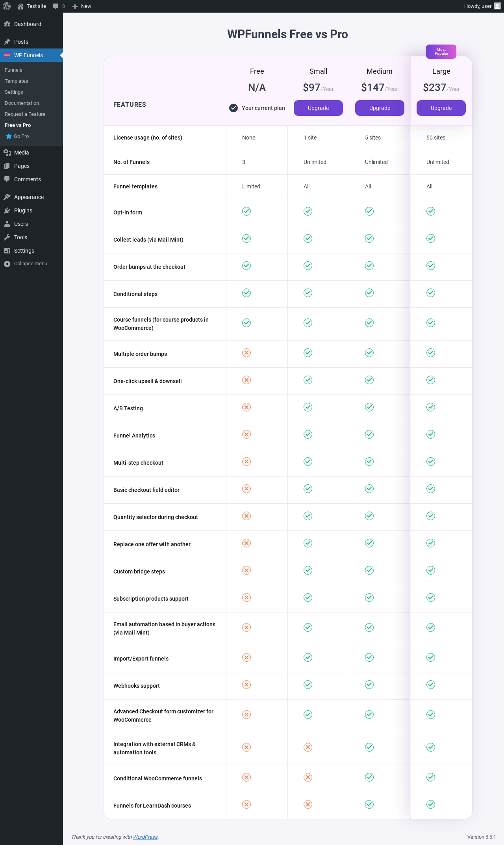
Task: Open the New content dropdown
Action: pos(82,6)
